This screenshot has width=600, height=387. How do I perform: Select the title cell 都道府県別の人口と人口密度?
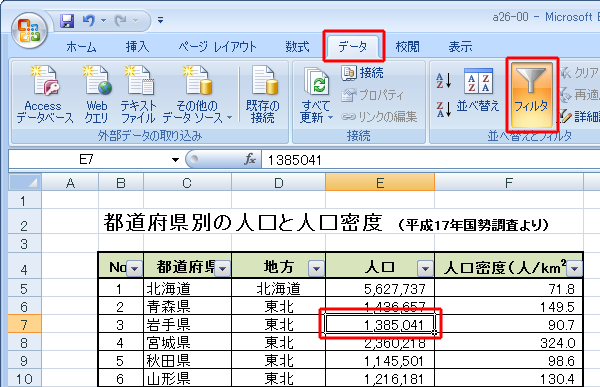coord(243,222)
